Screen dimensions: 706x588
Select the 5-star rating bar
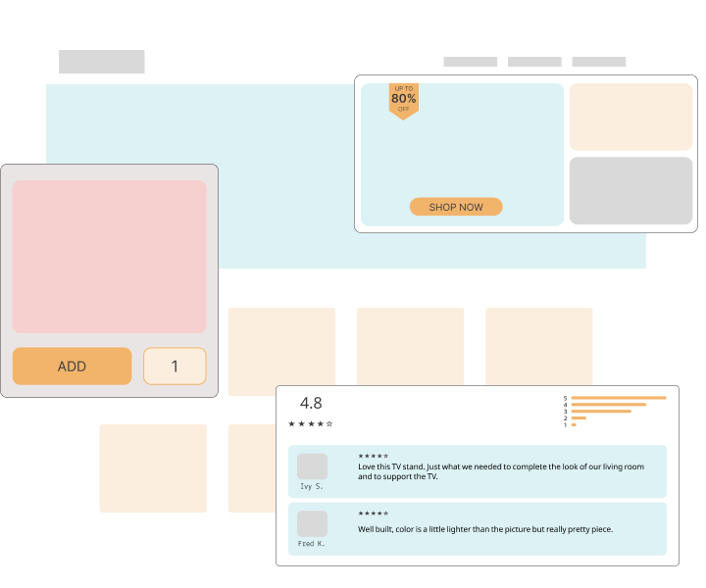click(619, 398)
